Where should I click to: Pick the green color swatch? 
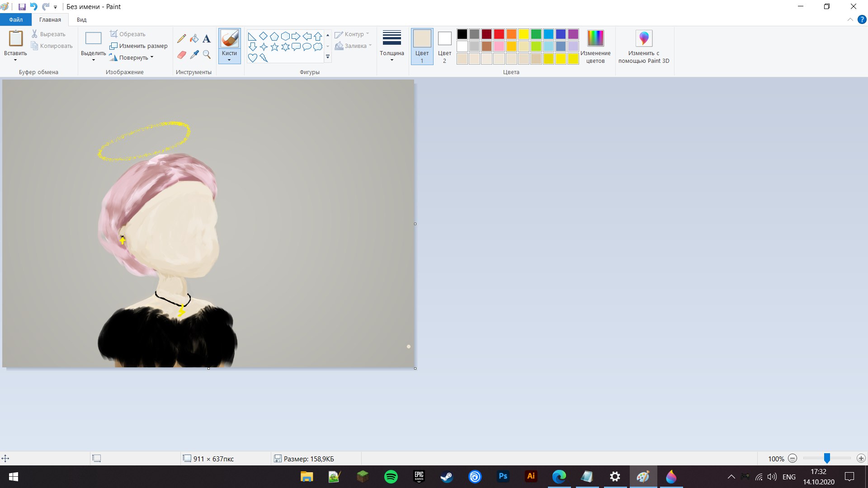point(536,34)
